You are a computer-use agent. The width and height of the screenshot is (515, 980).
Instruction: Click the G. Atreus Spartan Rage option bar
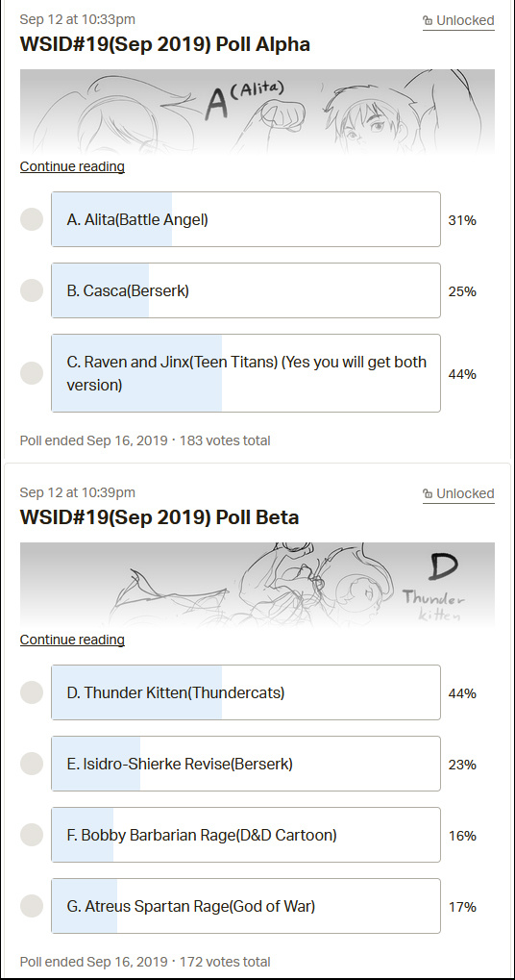pos(246,906)
